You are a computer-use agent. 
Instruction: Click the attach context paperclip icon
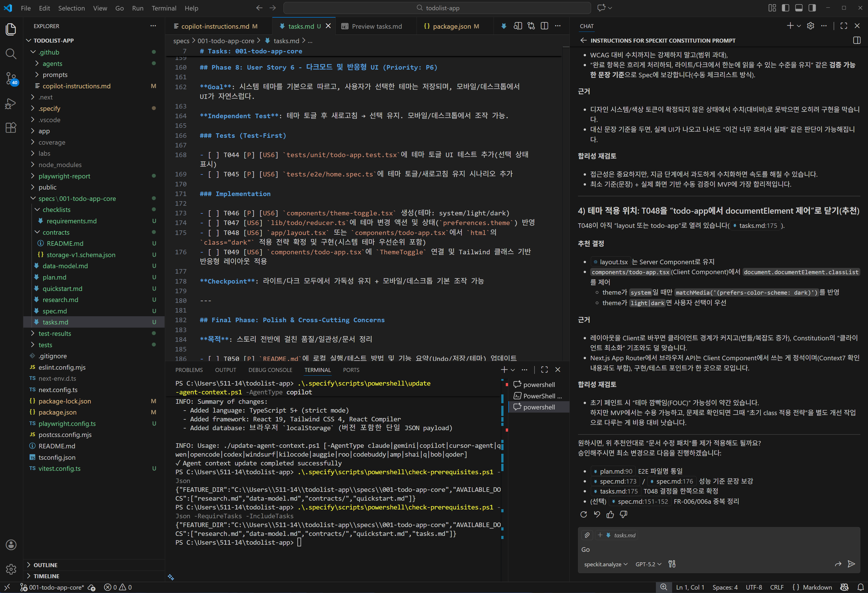(587, 535)
